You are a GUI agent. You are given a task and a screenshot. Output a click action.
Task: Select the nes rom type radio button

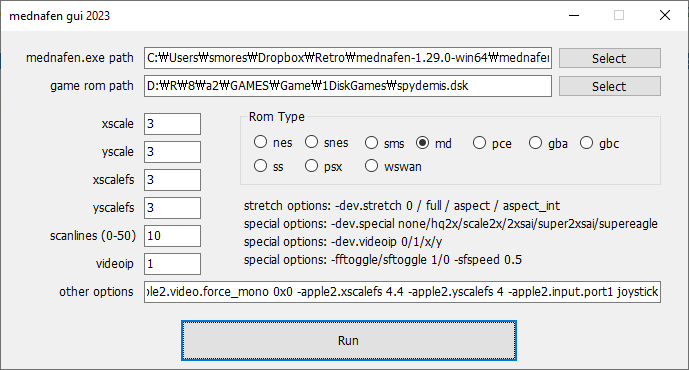point(261,142)
